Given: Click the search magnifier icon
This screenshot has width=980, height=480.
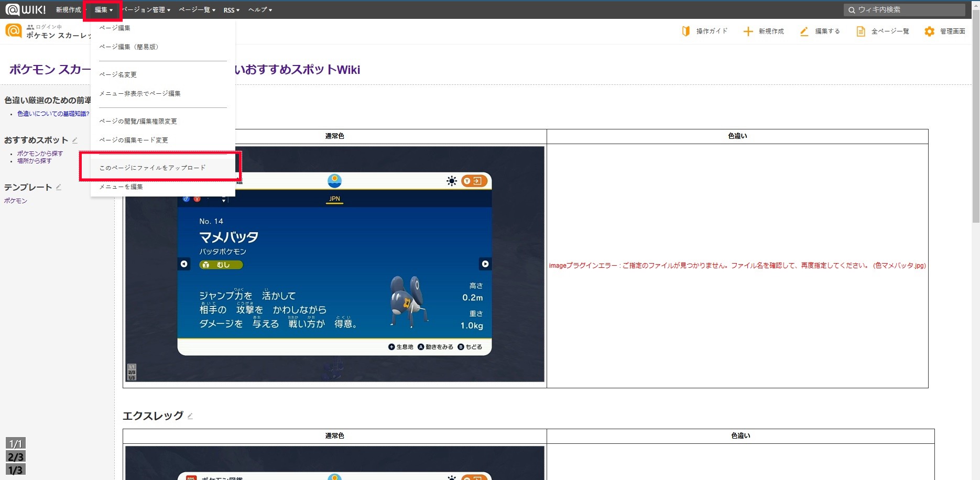Looking at the screenshot, I should [x=852, y=10].
